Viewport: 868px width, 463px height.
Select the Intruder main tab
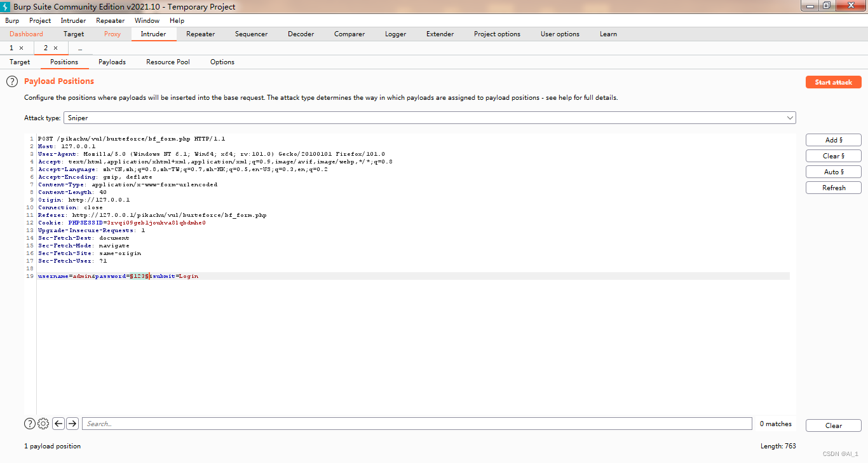(153, 34)
